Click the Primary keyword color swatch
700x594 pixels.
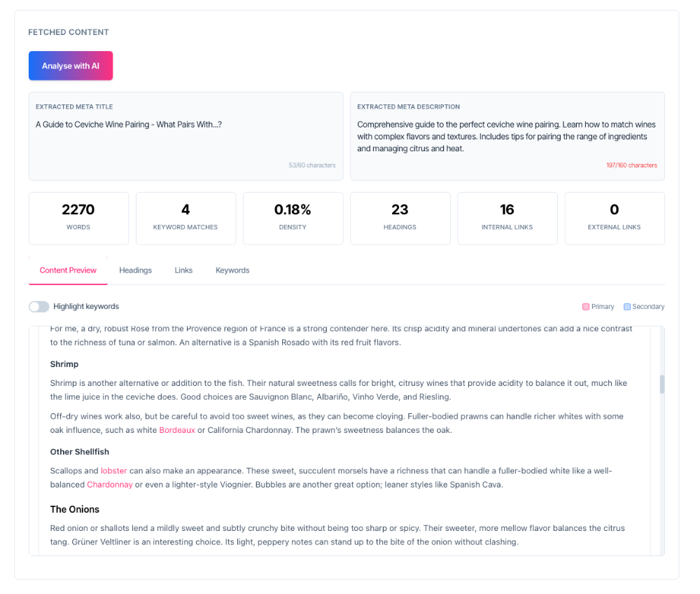[x=587, y=306]
